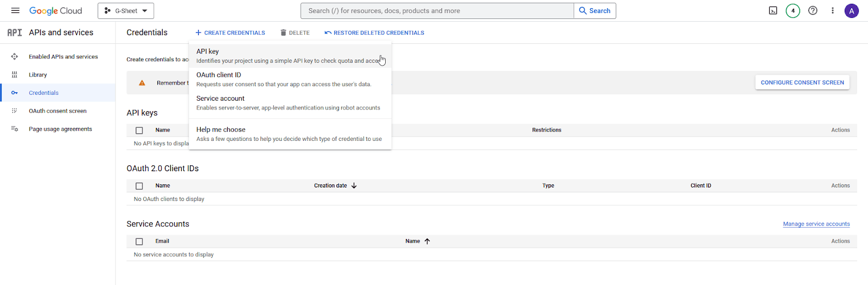Open the notifications badge showing 4

793,11
